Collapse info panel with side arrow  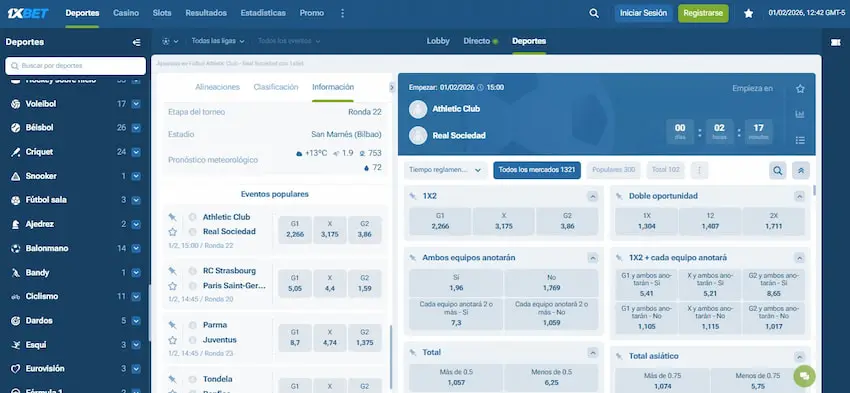[x=392, y=87]
